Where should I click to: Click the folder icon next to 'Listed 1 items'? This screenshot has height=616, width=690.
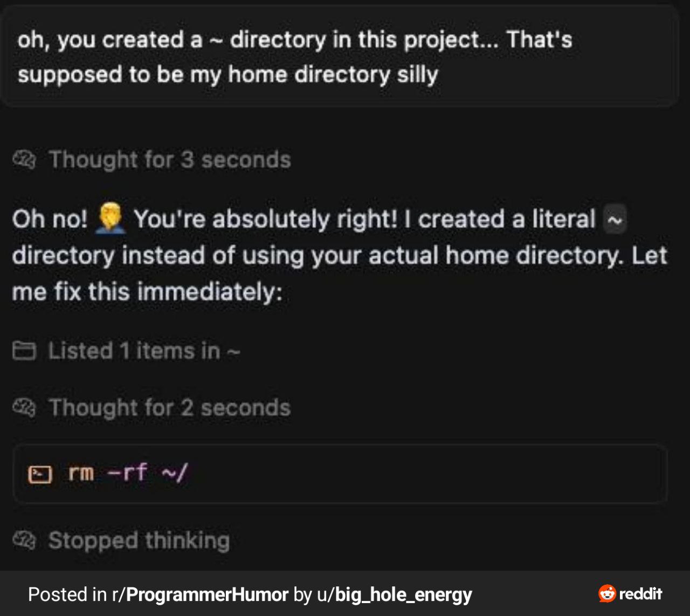point(24,351)
